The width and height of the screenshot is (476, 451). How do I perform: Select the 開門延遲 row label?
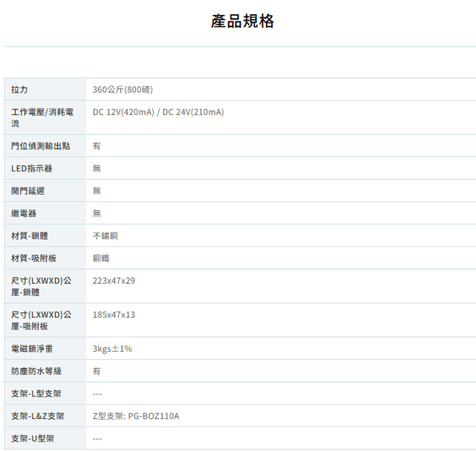click(28, 191)
